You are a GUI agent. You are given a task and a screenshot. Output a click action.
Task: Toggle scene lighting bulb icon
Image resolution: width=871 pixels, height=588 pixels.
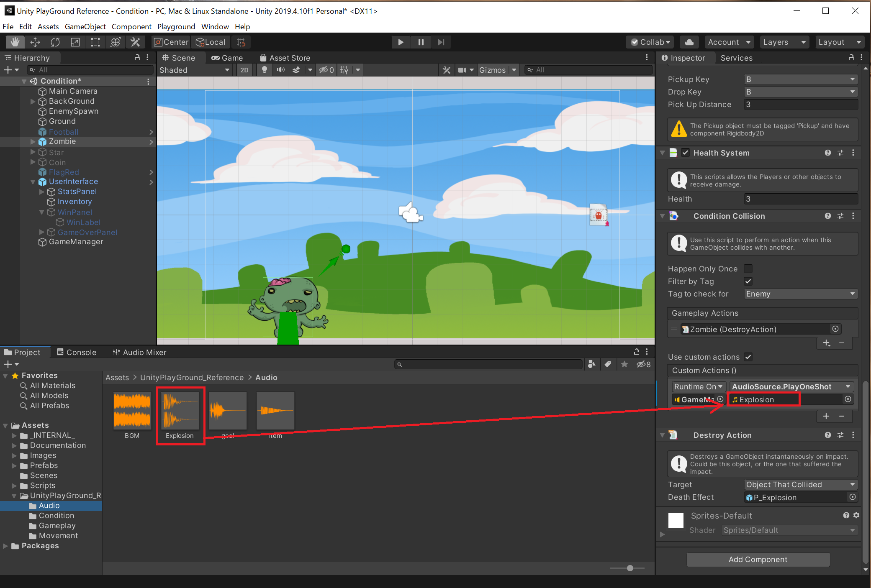click(264, 70)
